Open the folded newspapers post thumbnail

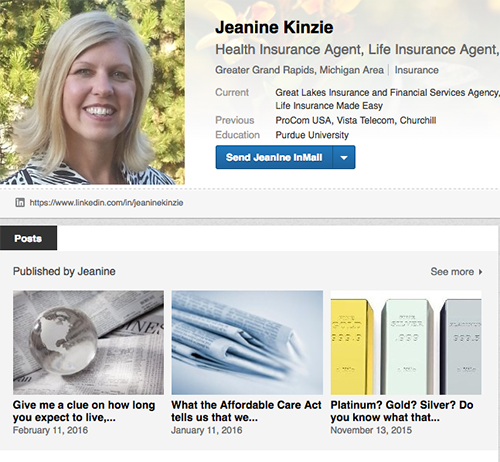[247, 343]
